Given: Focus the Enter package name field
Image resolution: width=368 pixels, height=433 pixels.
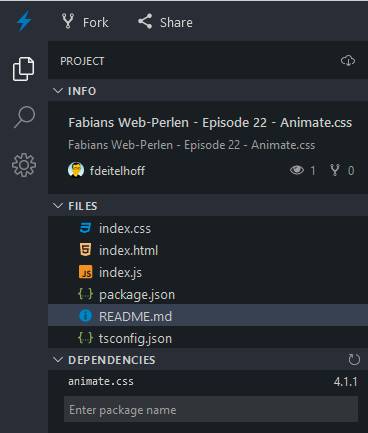Looking at the screenshot, I should point(211,410).
